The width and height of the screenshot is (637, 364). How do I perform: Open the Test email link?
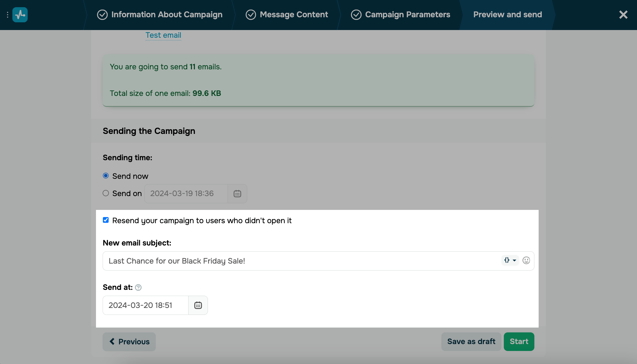163,35
